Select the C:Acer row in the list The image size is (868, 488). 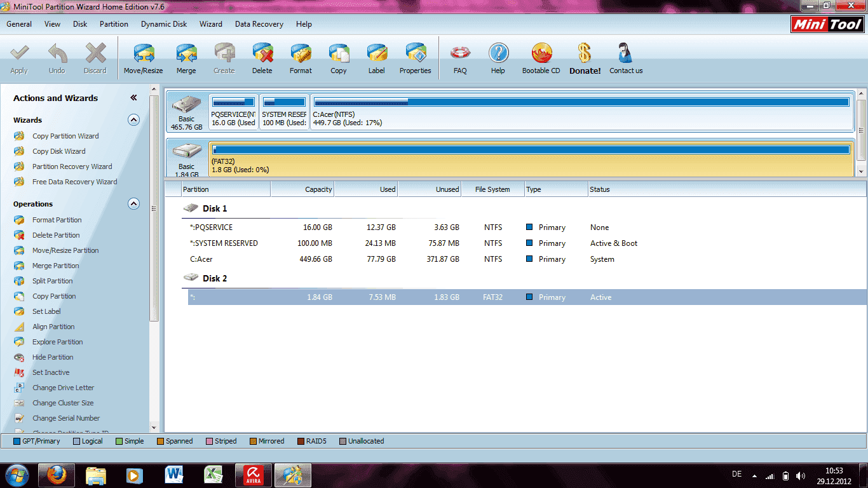527,259
